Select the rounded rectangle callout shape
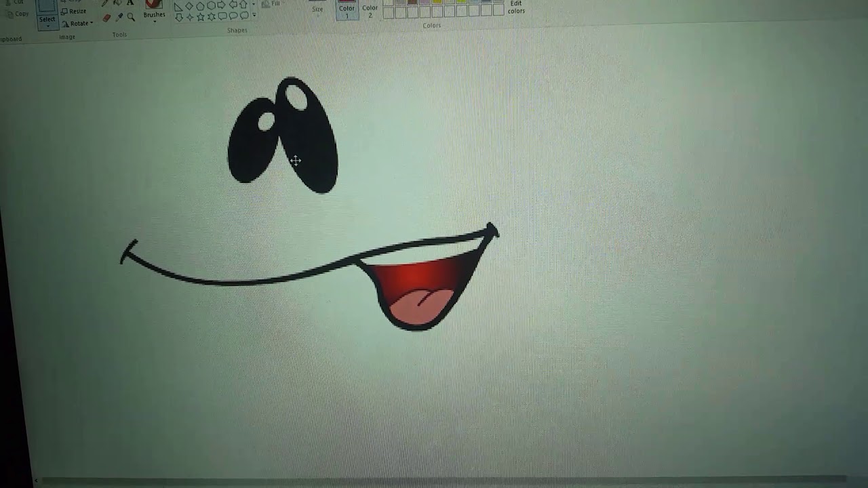 coord(222,16)
